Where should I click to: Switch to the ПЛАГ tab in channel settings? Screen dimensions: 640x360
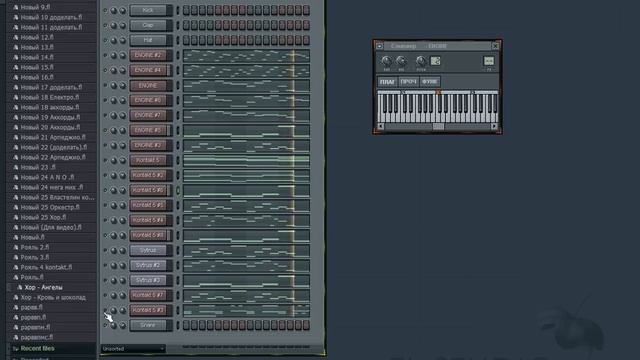387,82
